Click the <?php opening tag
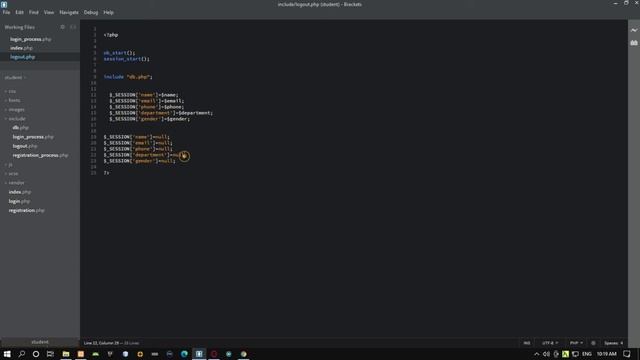Viewport: 640px width, 360px height. pyautogui.click(x=111, y=35)
